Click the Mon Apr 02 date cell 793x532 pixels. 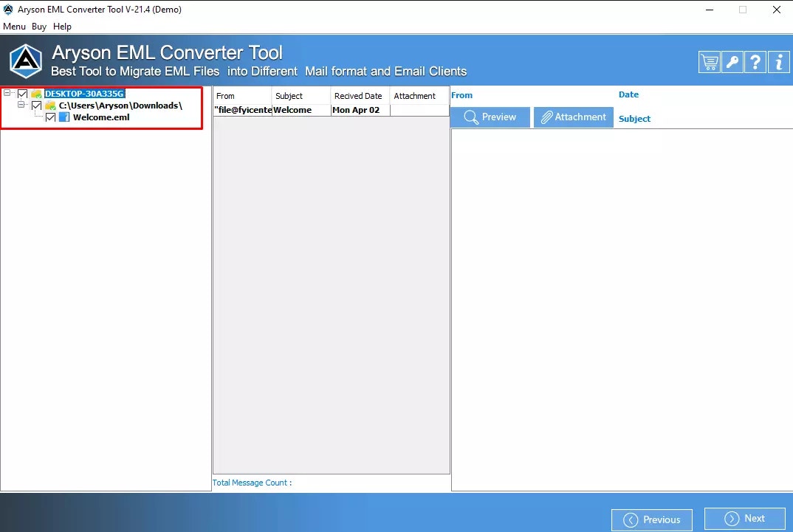[360, 110]
